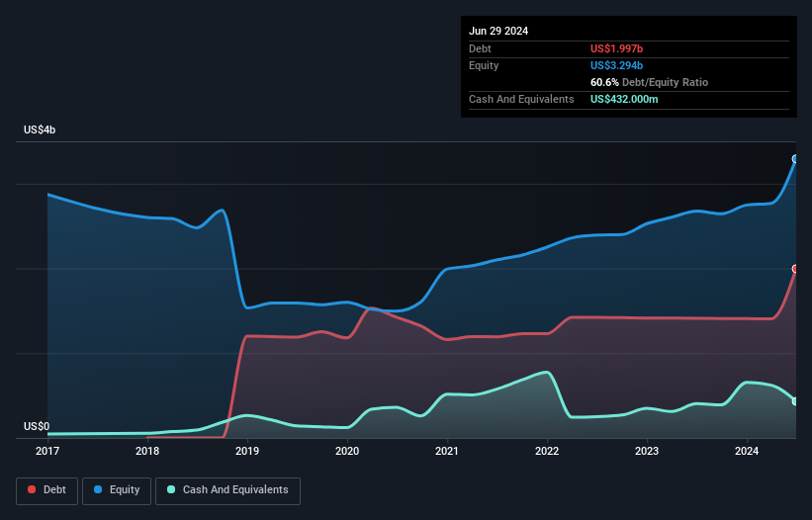Screen dimensions: 812x520
Task: Click the 2020 x-axis label
Action: (347, 451)
